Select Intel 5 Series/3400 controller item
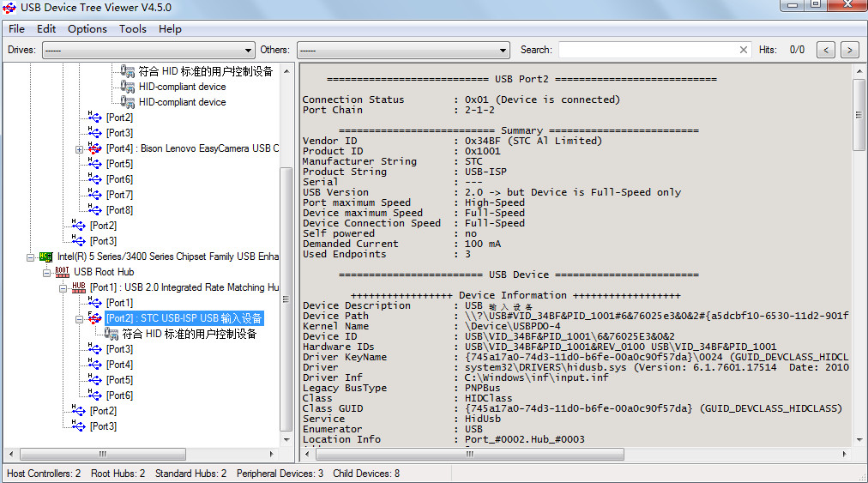This screenshot has width=868, height=483. 168,257
